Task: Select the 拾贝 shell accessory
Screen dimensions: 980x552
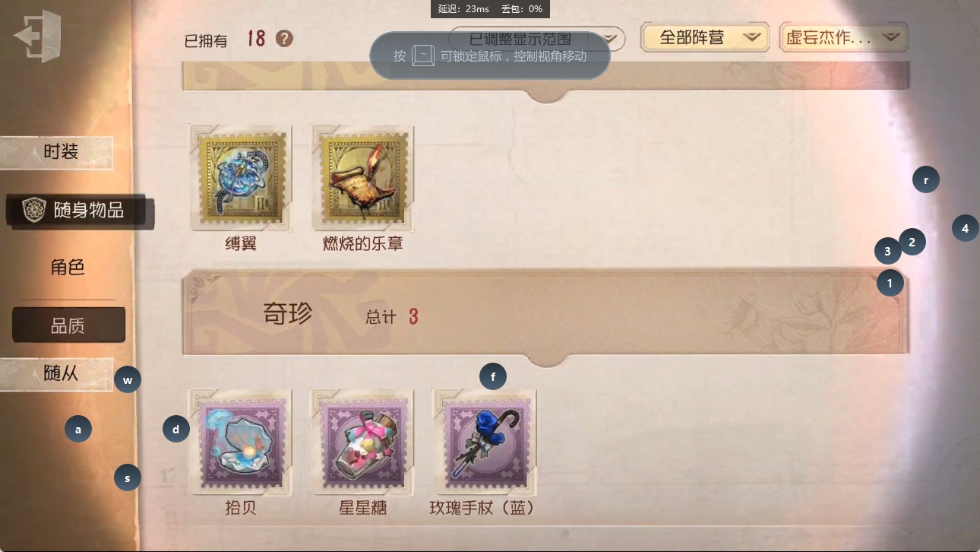Action: click(x=241, y=442)
